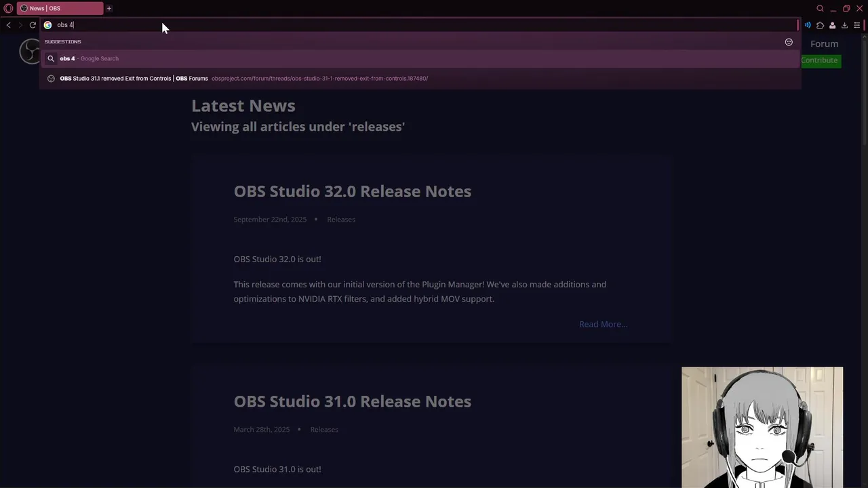Screen dimensions: 868x488
Task: Click the 'Latest News' heading
Action: click(243, 106)
